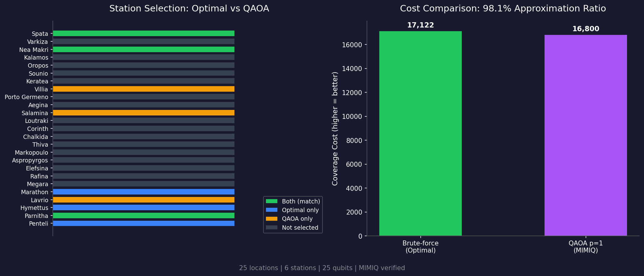The height and width of the screenshot is (276, 644).
Task: Click the green bar for Parnitha
Action: [144, 215]
